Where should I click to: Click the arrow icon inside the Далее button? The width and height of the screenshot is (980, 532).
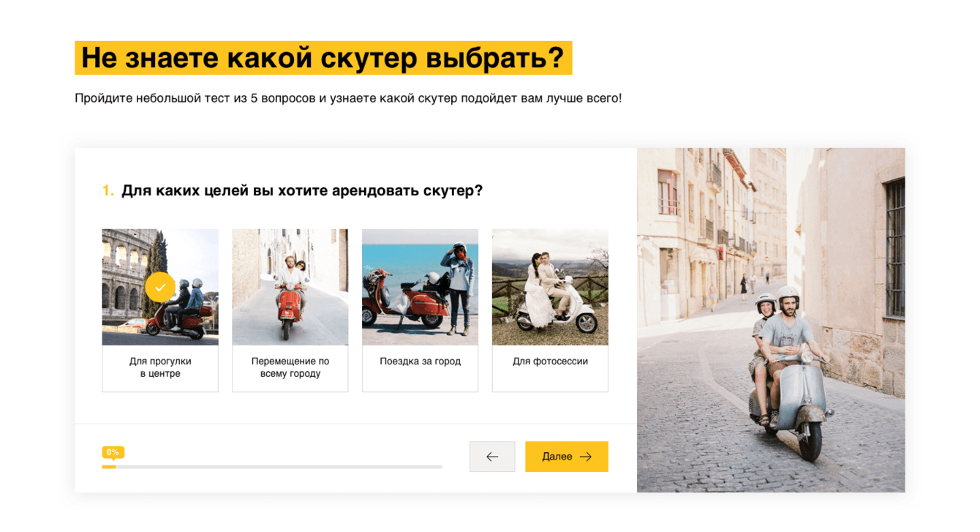(x=586, y=457)
